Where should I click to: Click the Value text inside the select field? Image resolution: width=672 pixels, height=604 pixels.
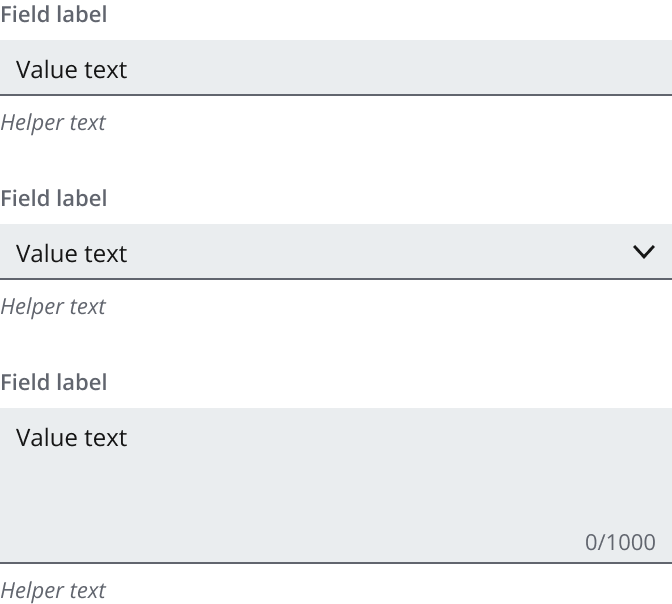pos(72,254)
